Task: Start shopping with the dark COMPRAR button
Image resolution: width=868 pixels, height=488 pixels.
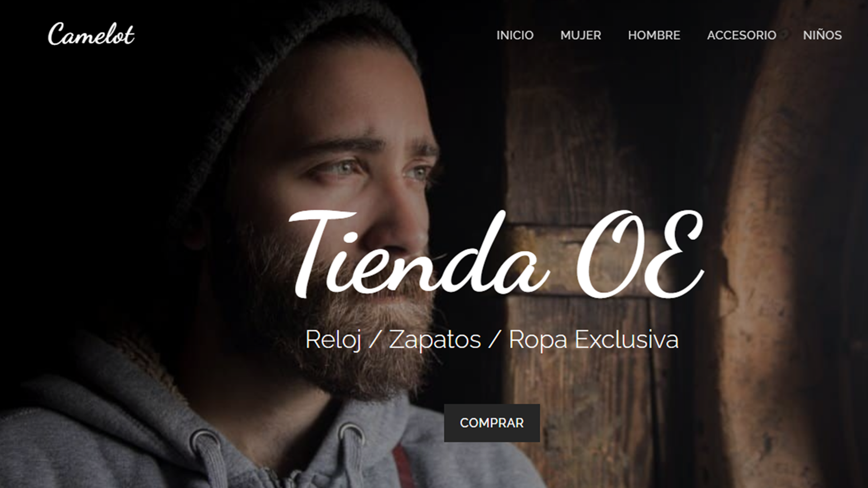Action: (492, 423)
